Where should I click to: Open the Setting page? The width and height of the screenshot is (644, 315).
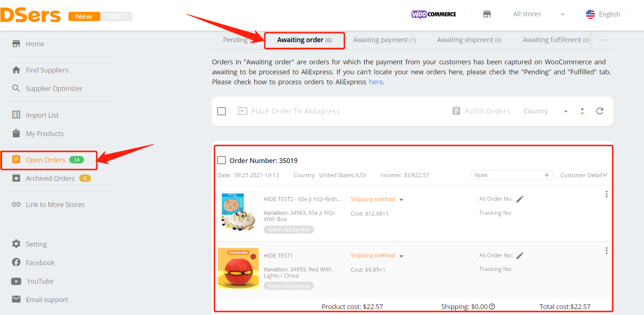click(x=36, y=244)
